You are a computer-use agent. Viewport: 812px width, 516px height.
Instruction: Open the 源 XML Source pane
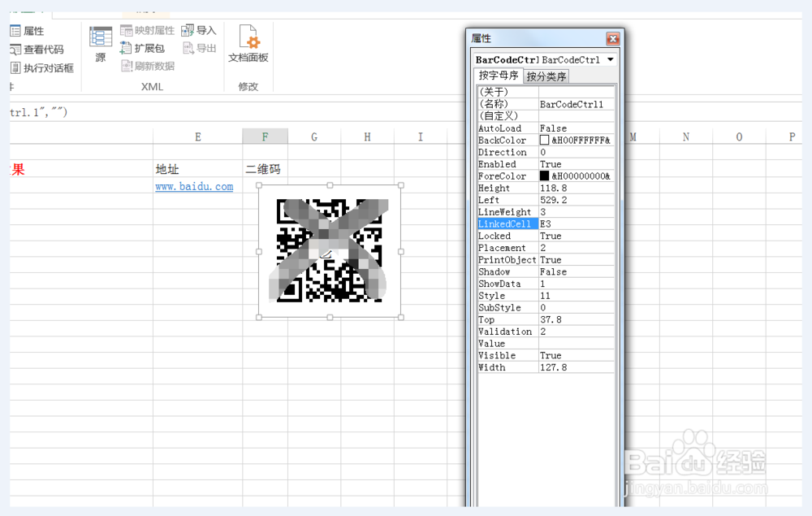(101, 45)
